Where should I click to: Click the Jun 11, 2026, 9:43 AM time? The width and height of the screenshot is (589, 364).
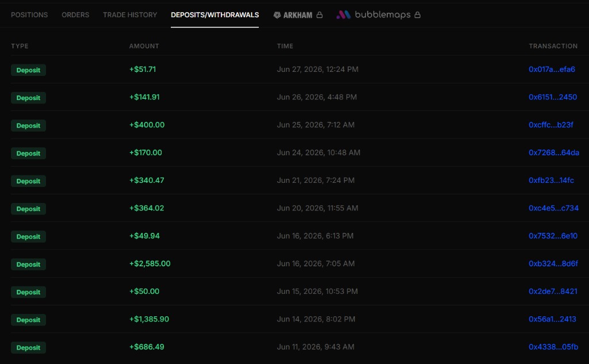pos(316,347)
